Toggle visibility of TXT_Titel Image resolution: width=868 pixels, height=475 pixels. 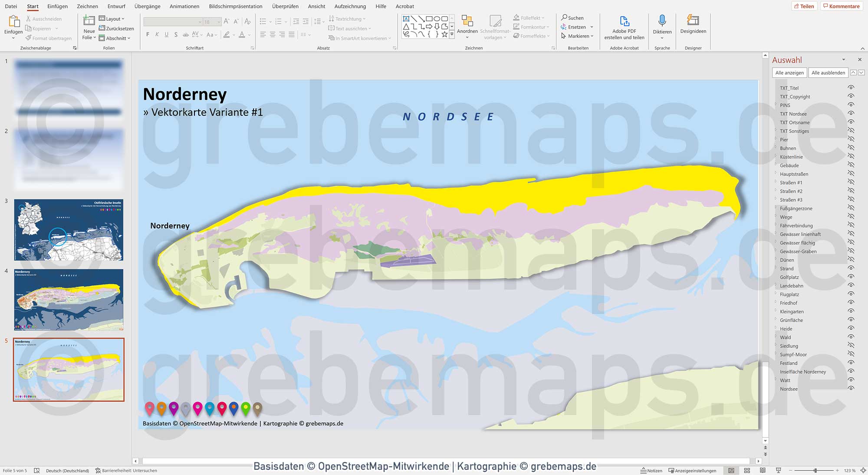coord(851,88)
